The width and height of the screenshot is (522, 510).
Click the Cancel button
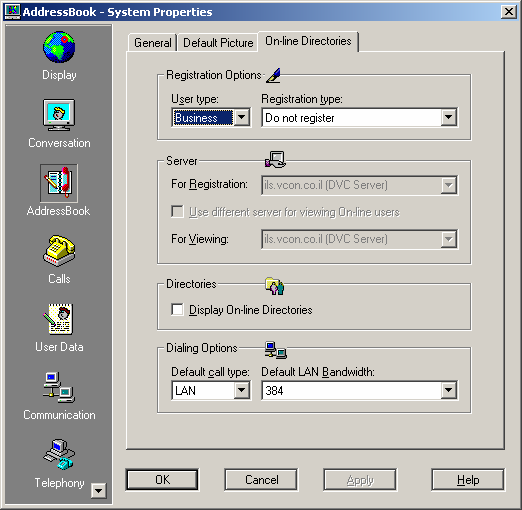click(261, 480)
